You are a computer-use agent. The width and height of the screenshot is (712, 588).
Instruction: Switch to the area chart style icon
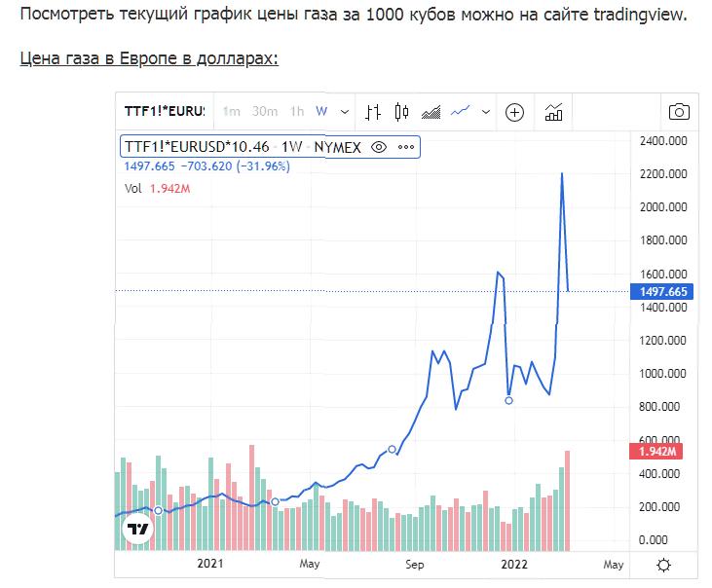pyautogui.click(x=431, y=112)
